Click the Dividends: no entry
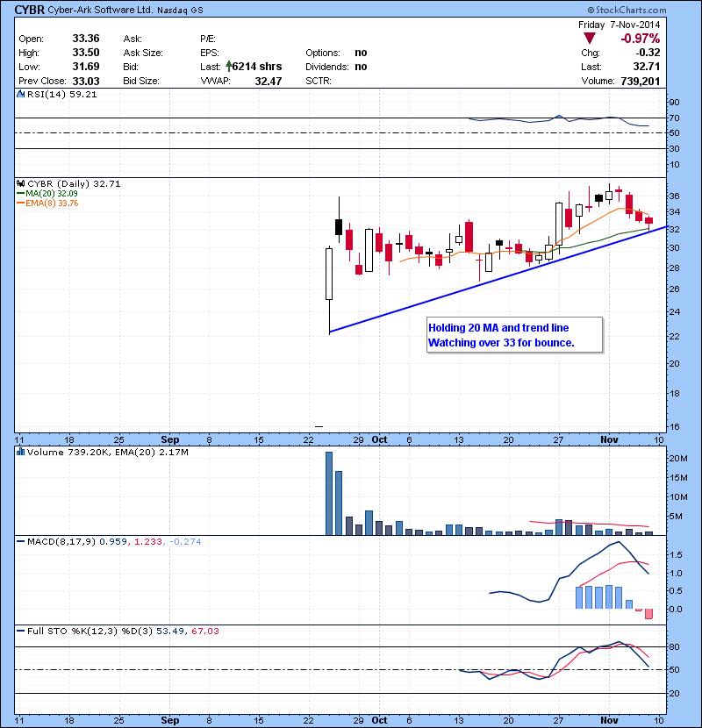 (336, 67)
